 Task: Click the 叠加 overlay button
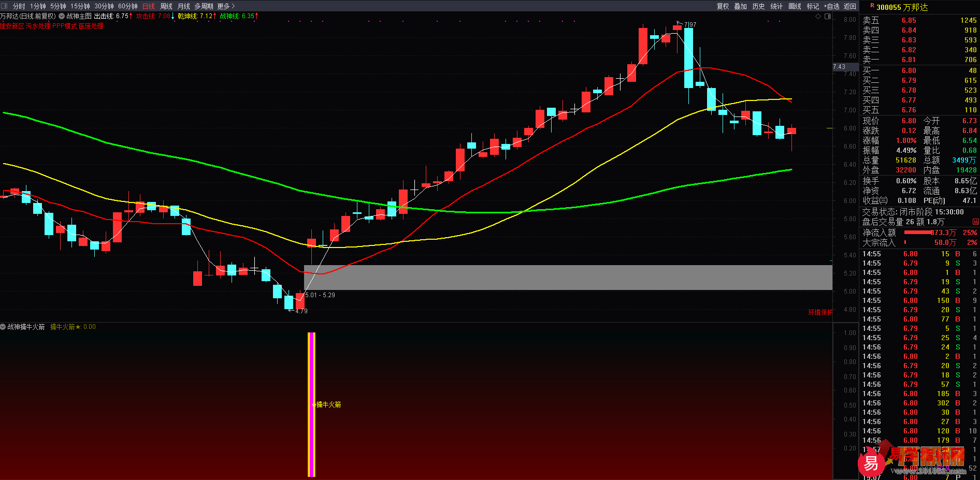pos(741,6)
